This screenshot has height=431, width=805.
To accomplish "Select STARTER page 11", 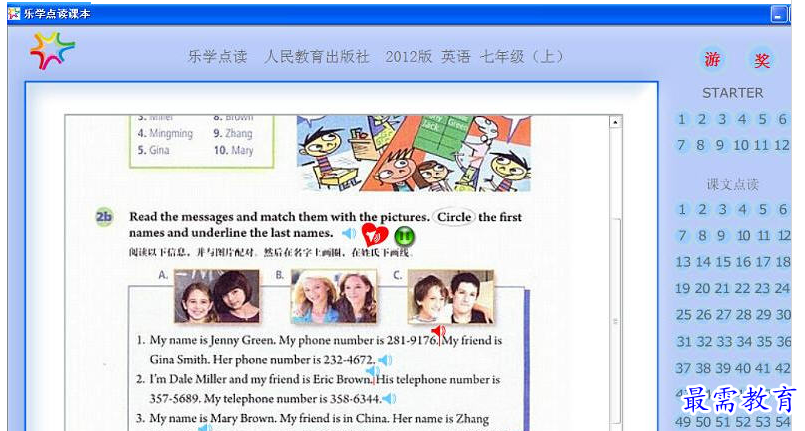I will coord(761,145).
